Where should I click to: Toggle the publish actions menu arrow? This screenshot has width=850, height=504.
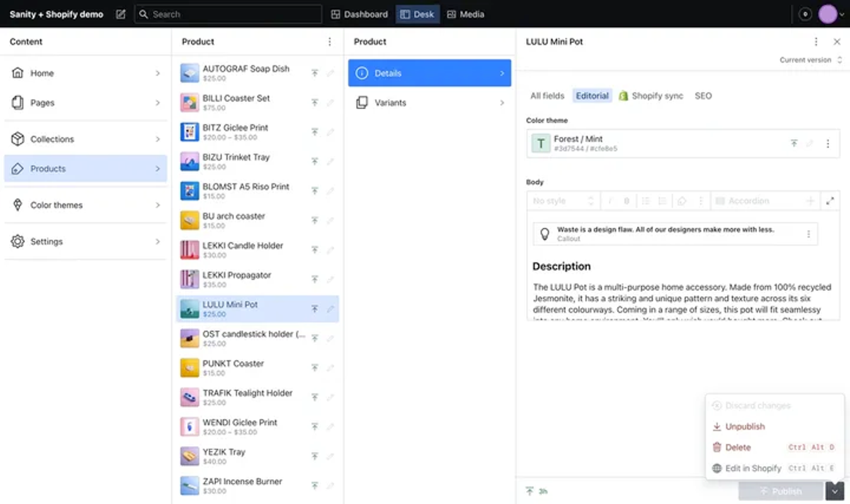pos(835,491)
